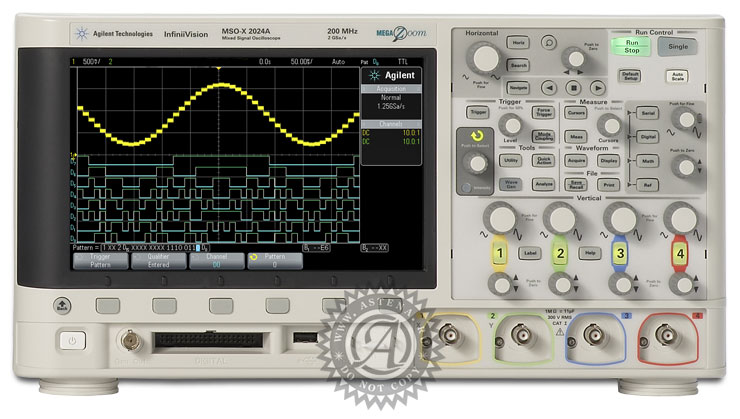Push the Quick Action key
Screen dimensions: 740x419
pyautogui.click(x=543, y=160)
